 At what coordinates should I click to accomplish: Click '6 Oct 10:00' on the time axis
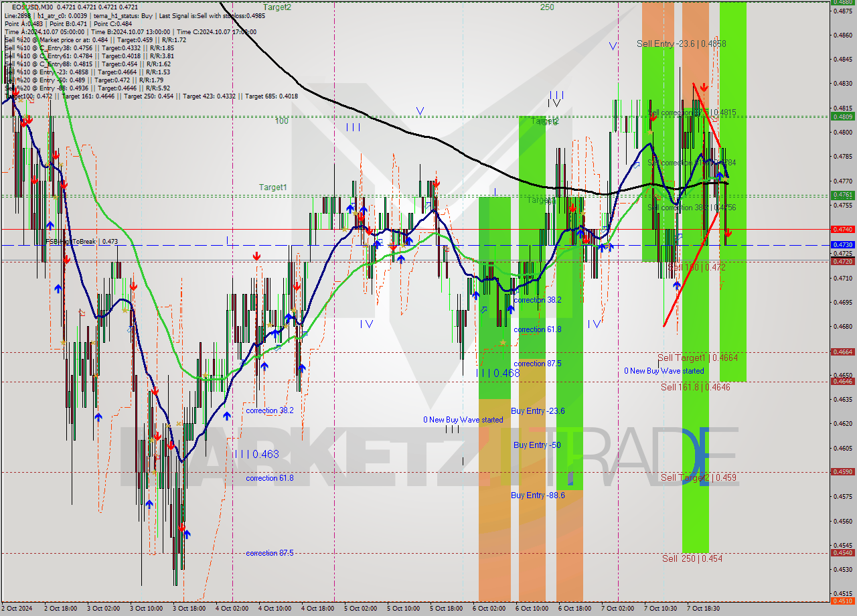coord(532,609)
